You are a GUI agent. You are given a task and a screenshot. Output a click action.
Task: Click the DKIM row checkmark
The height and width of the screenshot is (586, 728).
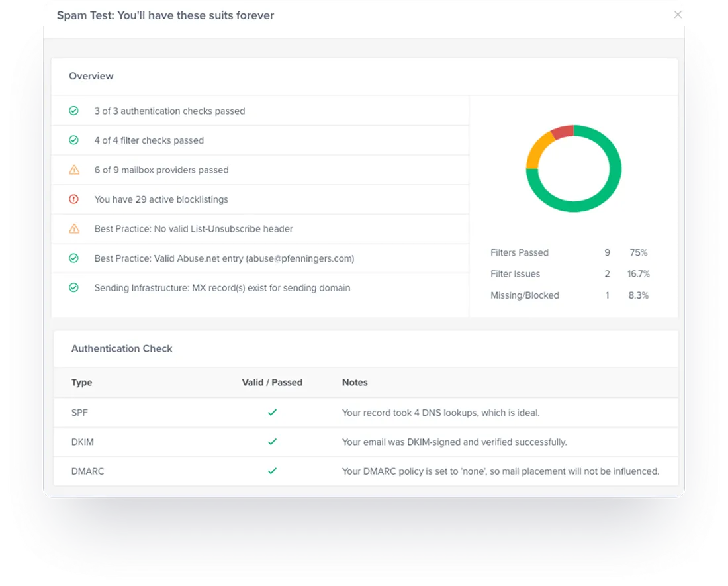coord(273,442)
